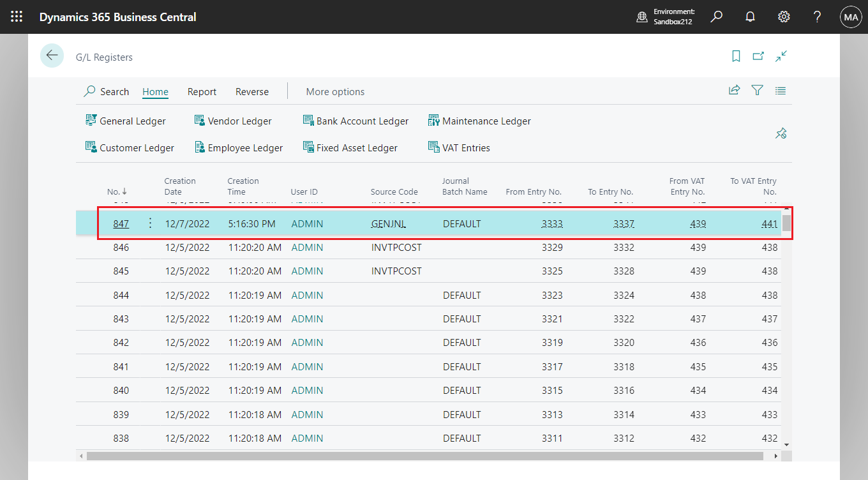Viewport: 868px width, 480px height.
Task: Open the Tell Me search magnifier
Action: (716, 17)
